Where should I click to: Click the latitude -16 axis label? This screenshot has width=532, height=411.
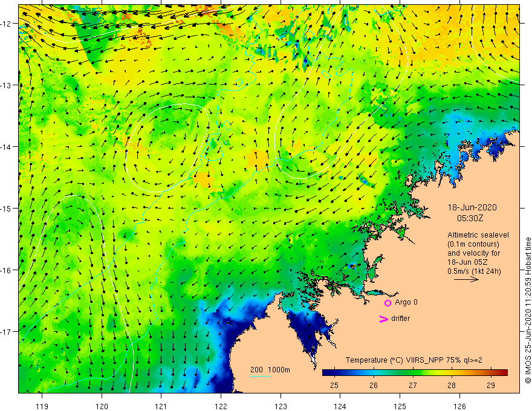(6, 270)
